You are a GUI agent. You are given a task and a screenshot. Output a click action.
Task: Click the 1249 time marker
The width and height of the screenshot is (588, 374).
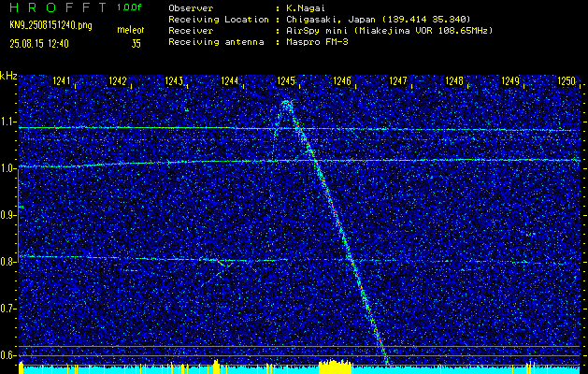510,81
